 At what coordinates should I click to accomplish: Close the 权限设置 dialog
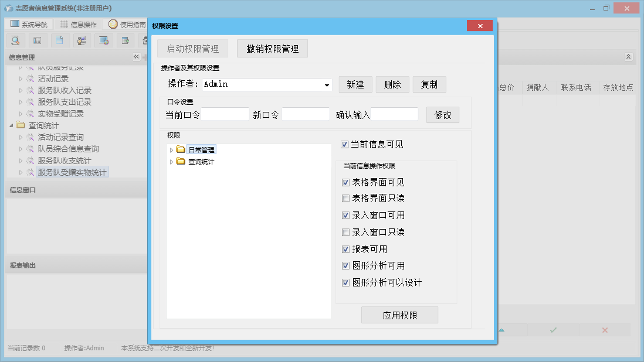(480, 26)
